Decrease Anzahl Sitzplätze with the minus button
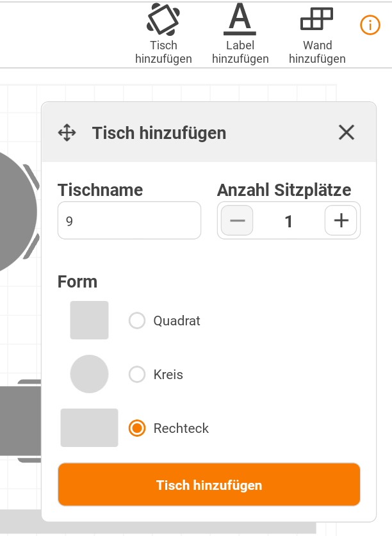 237,220
